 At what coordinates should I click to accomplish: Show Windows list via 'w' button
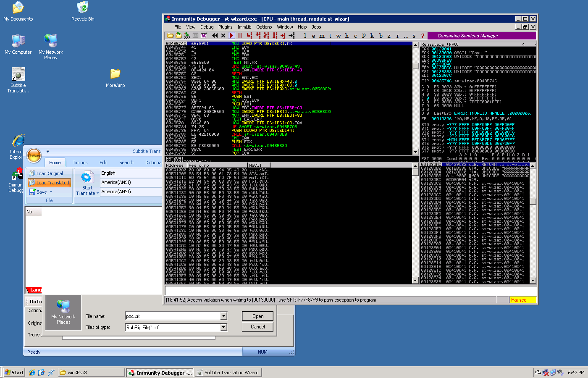click(339, 36)
